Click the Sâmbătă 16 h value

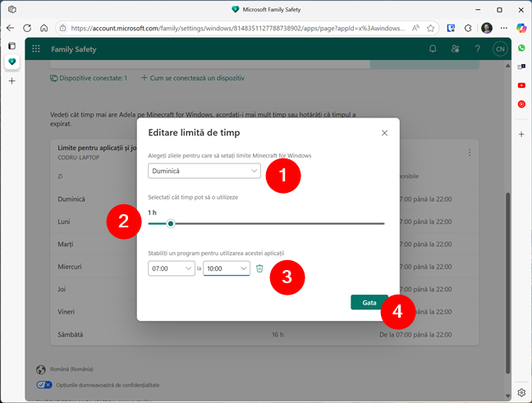click(x=277, y=335)
